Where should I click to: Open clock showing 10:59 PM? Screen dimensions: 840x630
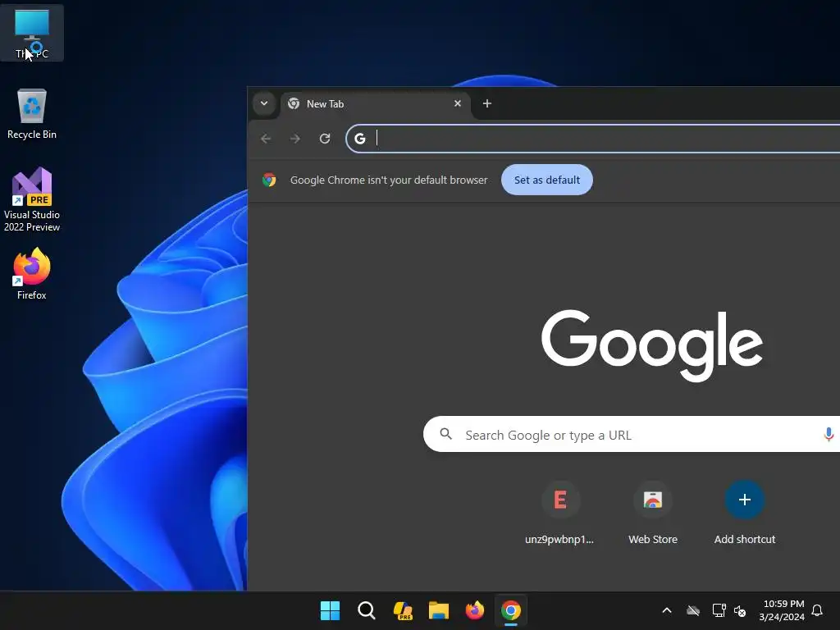click(782, 610)
